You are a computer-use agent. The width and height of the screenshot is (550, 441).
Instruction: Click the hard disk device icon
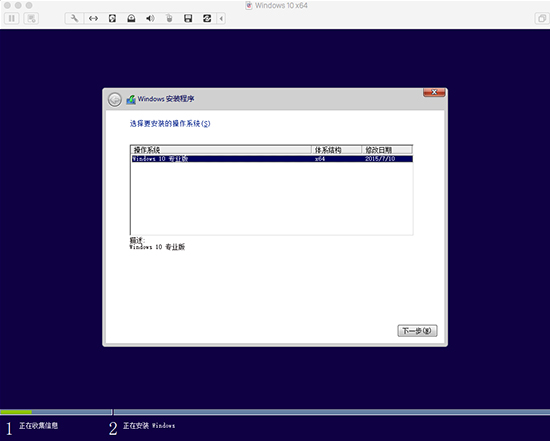[112, 18]
